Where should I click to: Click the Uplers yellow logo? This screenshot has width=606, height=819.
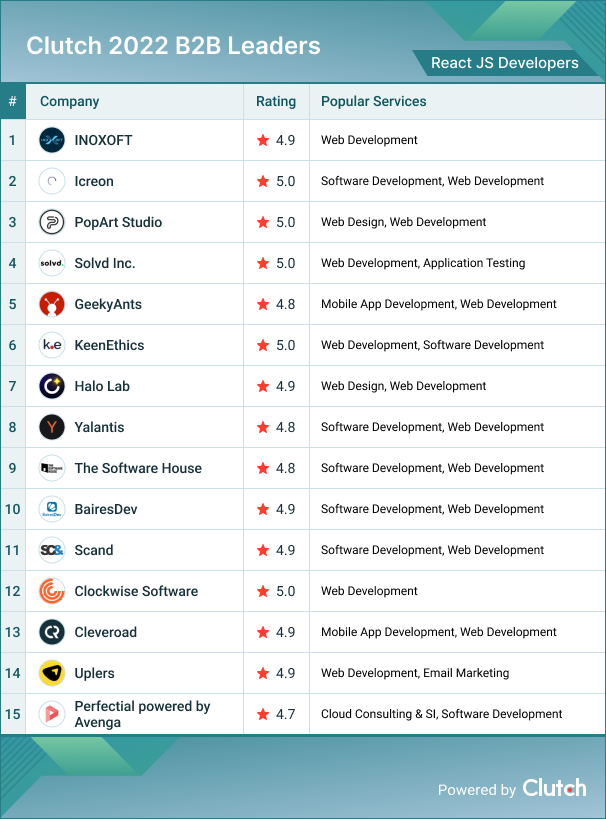point(52,673)
